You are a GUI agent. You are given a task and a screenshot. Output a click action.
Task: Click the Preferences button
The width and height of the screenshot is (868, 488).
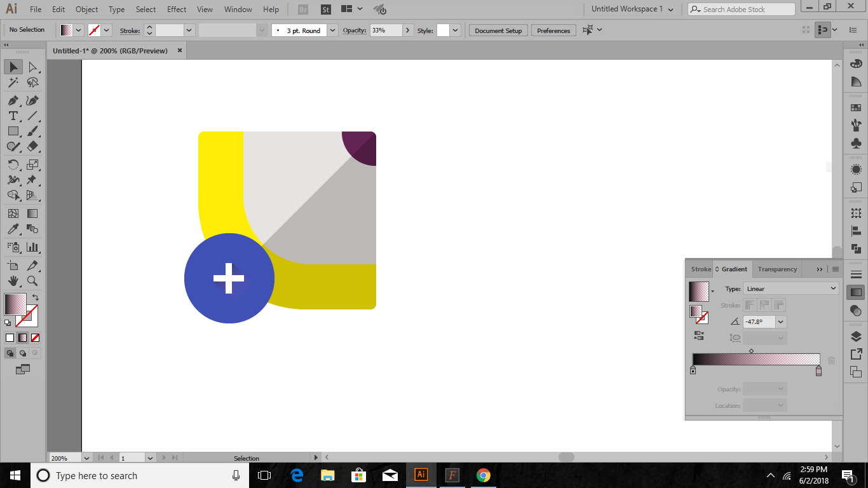[553, 30]
